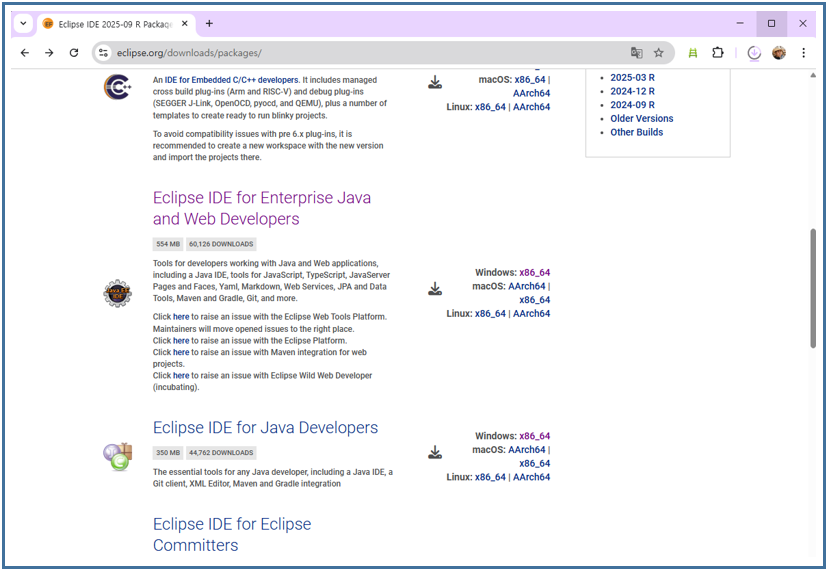Click the vertical page scrollbar thumb
827x570 pixels.
pyautogui.click(x=813, y=288)
